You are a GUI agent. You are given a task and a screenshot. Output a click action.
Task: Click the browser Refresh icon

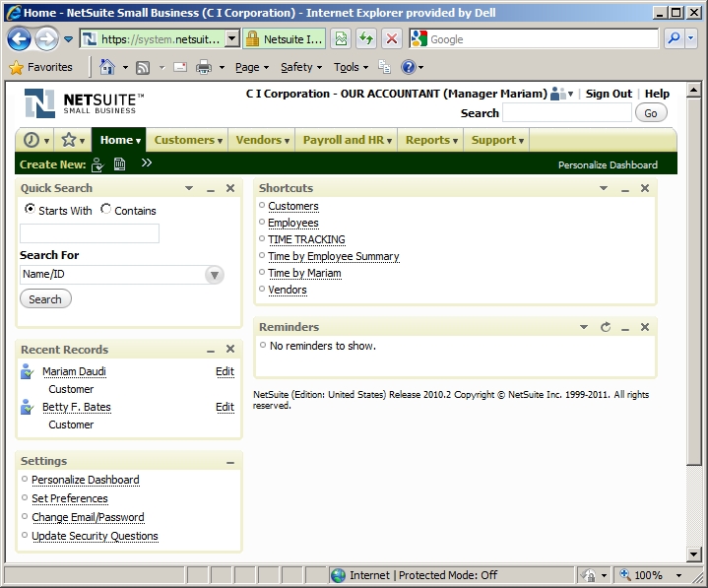click(366, 39)
